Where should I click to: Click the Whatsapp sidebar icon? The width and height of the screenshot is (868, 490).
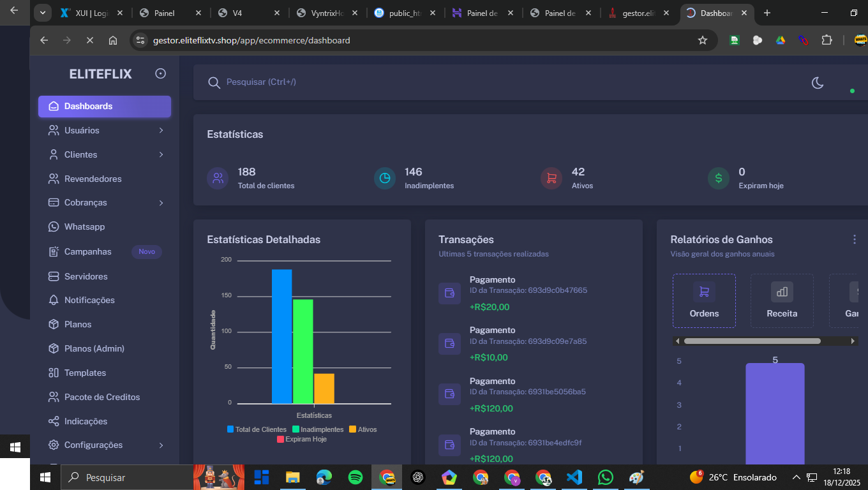(x=54, y=227)
